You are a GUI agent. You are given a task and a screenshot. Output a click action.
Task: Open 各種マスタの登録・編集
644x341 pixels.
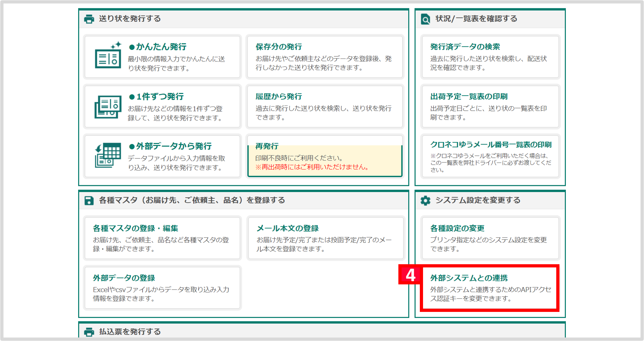[162, 238]
